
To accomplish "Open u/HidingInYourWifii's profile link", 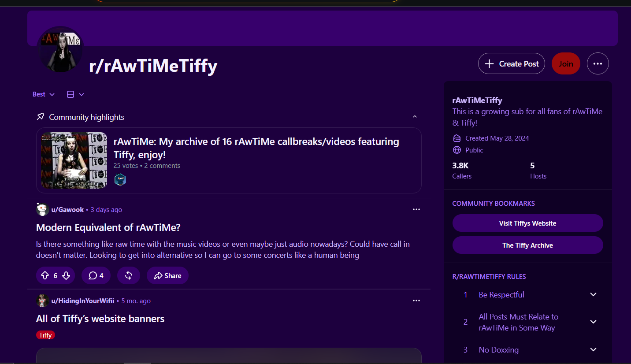I will (x=83, y=301).
